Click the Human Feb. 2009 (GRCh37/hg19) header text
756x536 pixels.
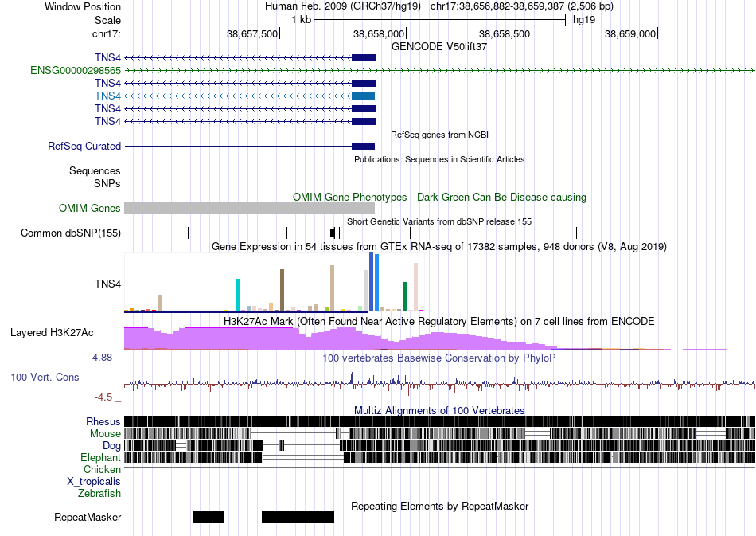pos(343,6)
